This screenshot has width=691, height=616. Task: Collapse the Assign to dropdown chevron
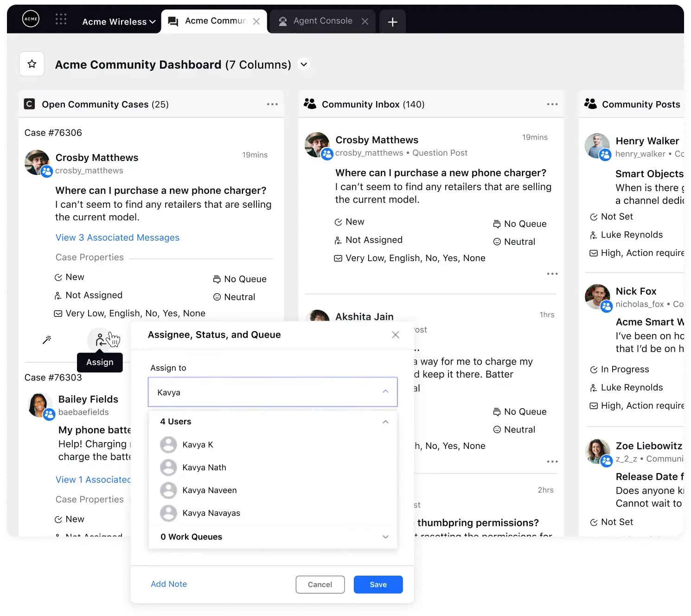[x=385, y=391]
